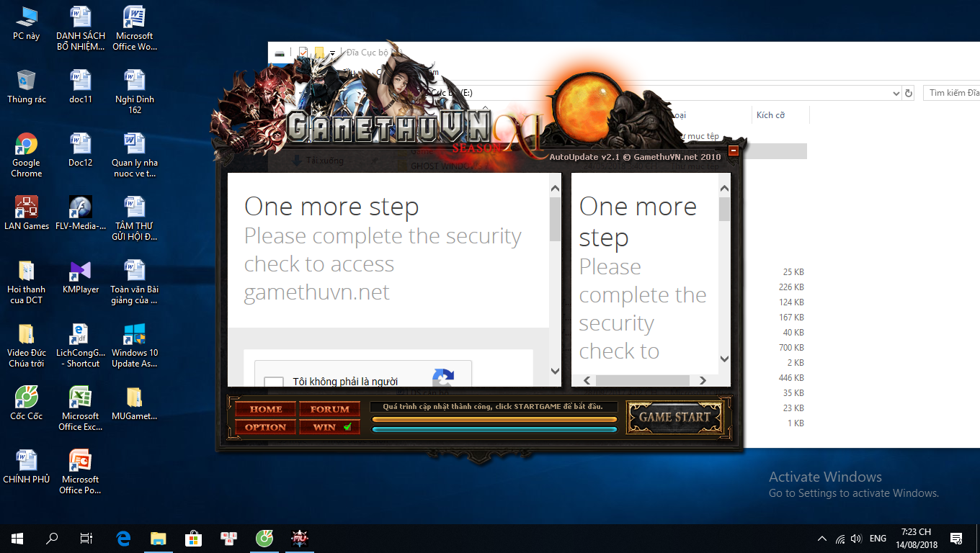This screenshot has height=553, width=980.
Task: Expand the Explorer address bar dropdown
Action: point(896,93)
